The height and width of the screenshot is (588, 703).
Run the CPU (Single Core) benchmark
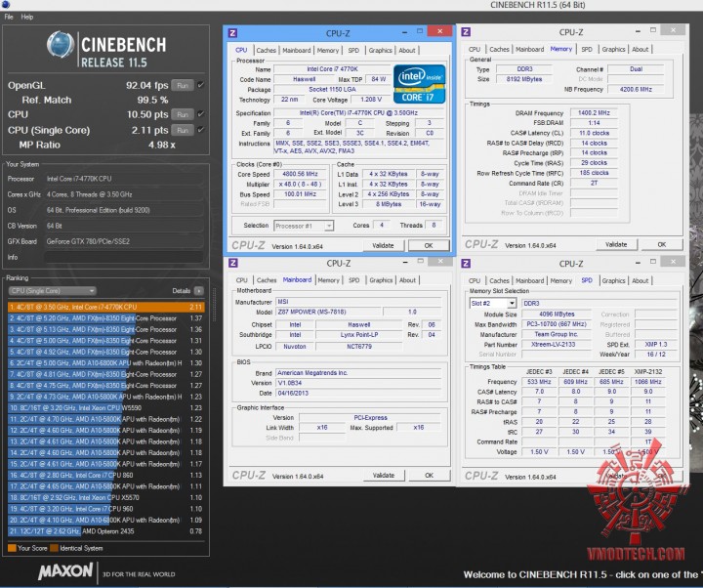pos(183,130)
